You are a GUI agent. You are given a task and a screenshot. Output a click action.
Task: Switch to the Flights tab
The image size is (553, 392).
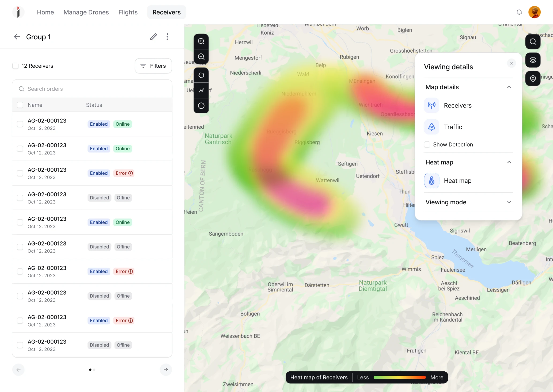point(128,12)
